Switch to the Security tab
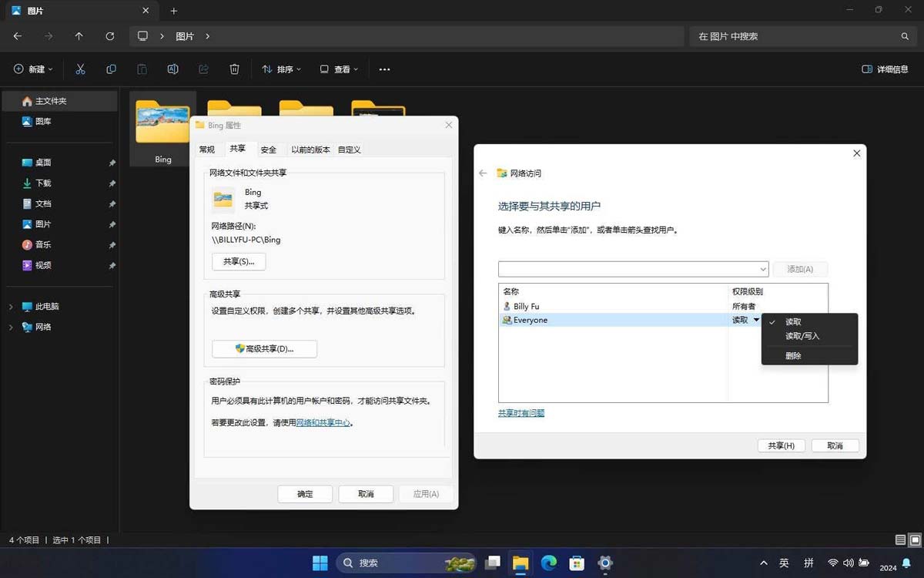924x578 pixels. (268, 150)
